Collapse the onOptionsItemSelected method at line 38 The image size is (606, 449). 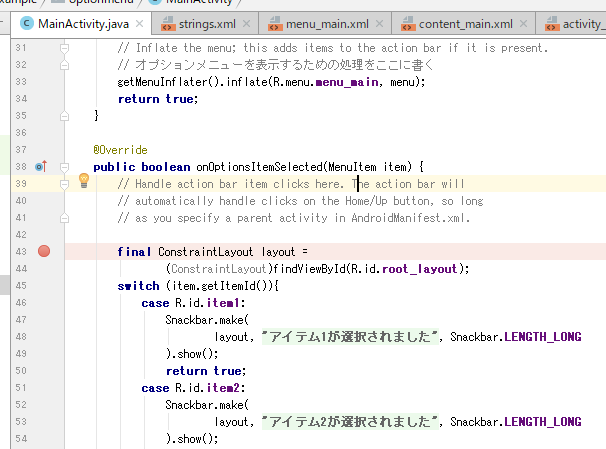pyautogui.click(x=65, y=167)
